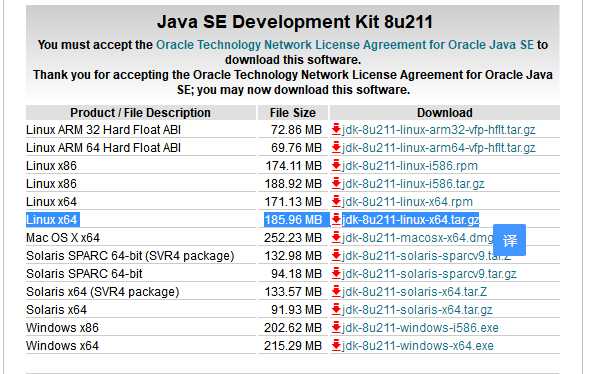Click the highlighted 185.96 MB file size cell
The height and width of the screenshot is (374, 593).
pyautogui.click(x=293, y=220)
